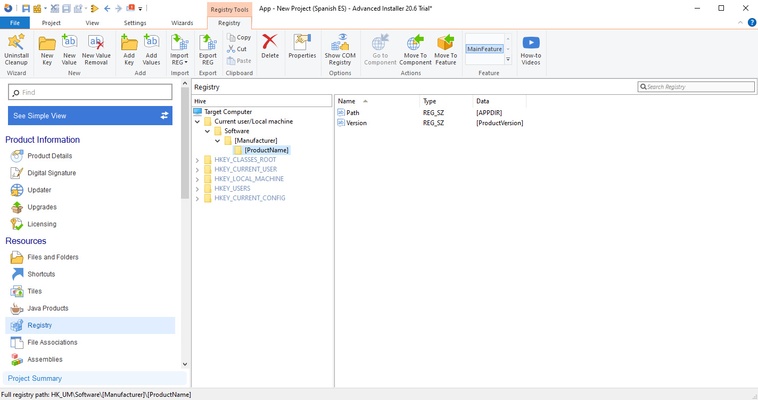Create a New Key
Viewport: 758px width, 400px height.
point(47,49)
